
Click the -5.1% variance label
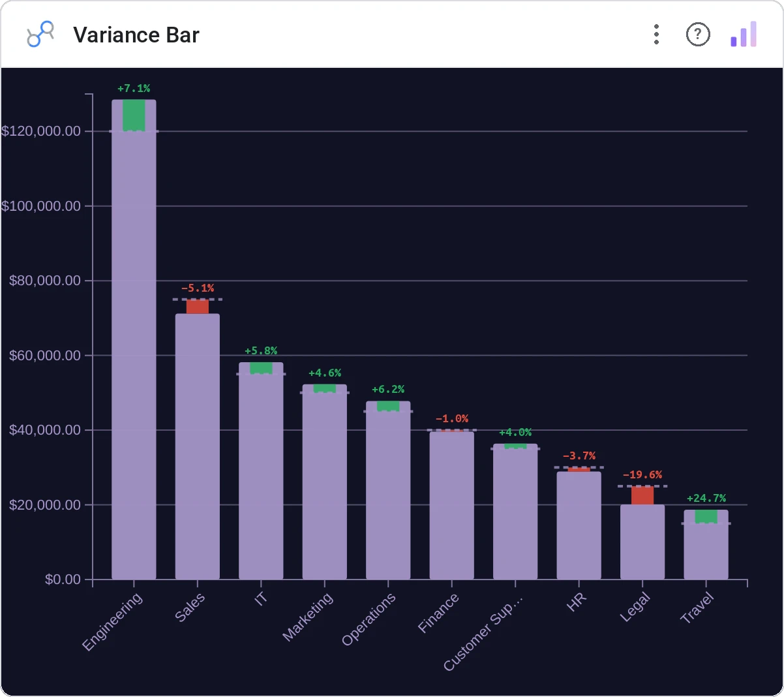tap(198, 288)
